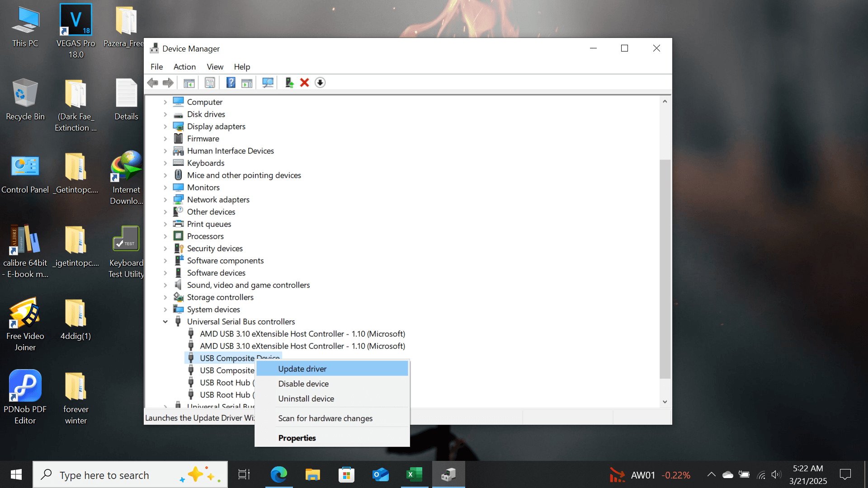Click the scroll down arrow of device list

point(665,402)
